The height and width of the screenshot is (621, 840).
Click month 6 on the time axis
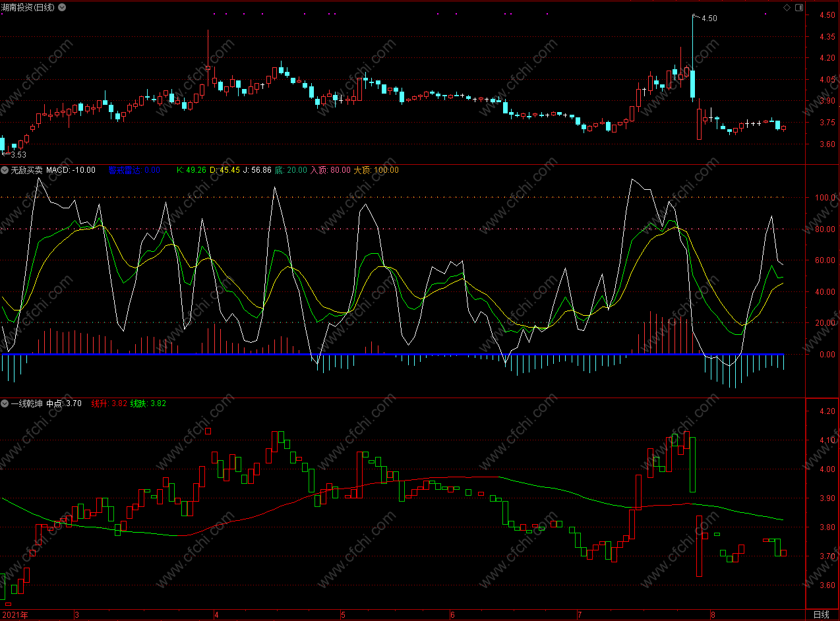coord(452,615)
